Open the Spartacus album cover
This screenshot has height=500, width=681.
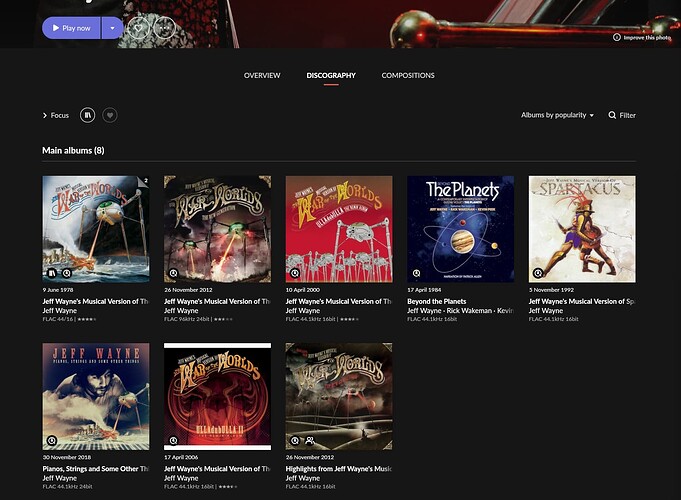tap(582, 229)
